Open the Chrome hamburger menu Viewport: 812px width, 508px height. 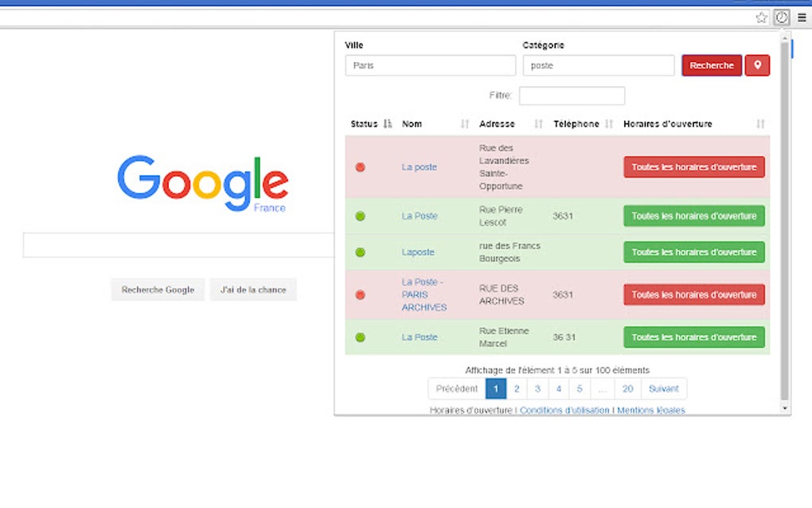[x=800, y=17]
